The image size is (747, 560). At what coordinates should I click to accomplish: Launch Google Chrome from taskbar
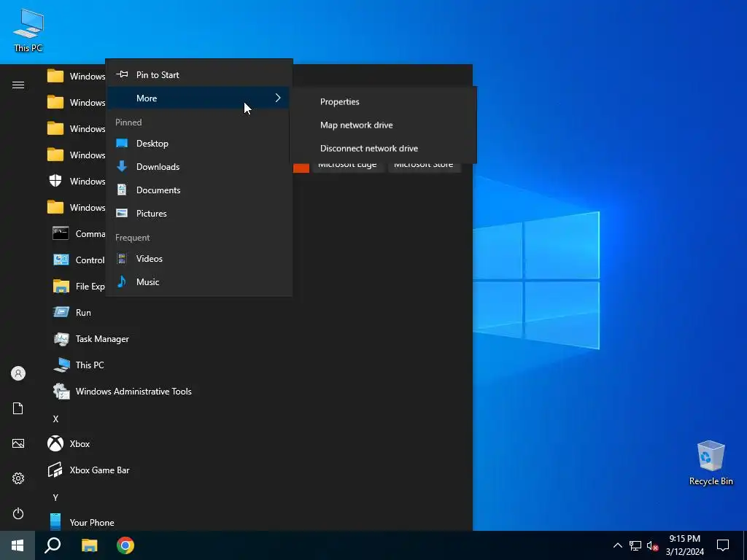(x=125, y=545)
